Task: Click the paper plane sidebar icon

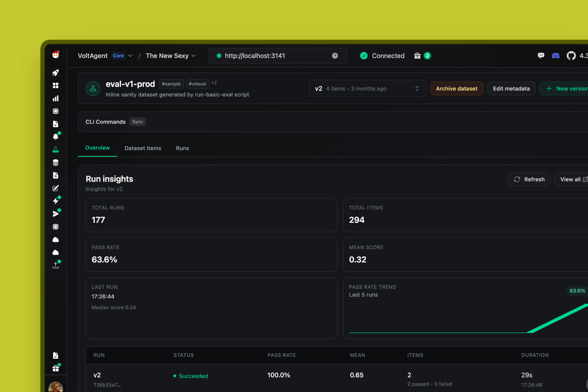Action: 55,214
